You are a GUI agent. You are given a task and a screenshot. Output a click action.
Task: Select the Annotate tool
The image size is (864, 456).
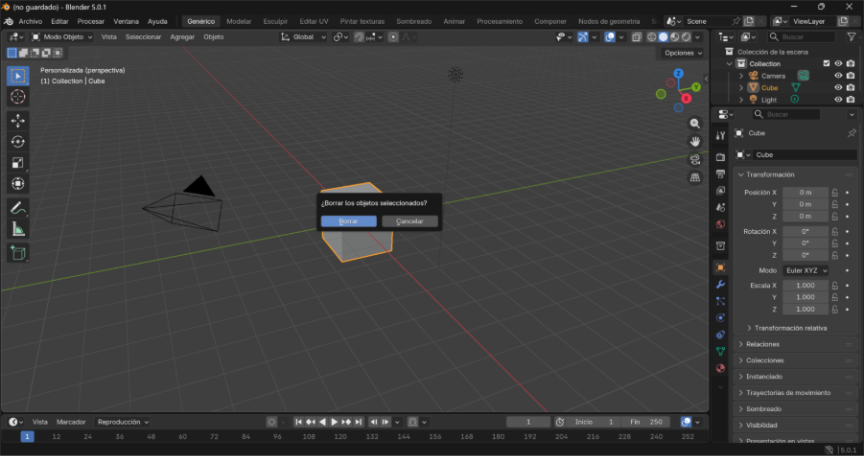point(18,209)
